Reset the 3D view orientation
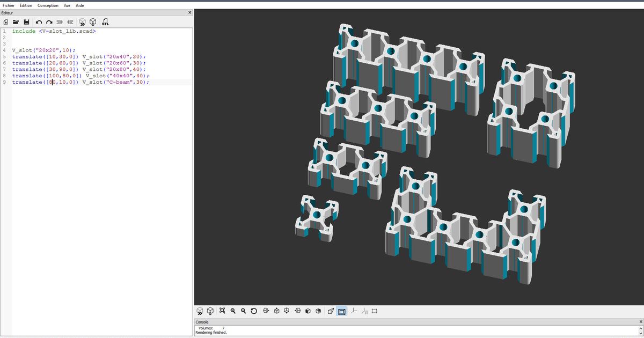 click(x=254, y=311)
